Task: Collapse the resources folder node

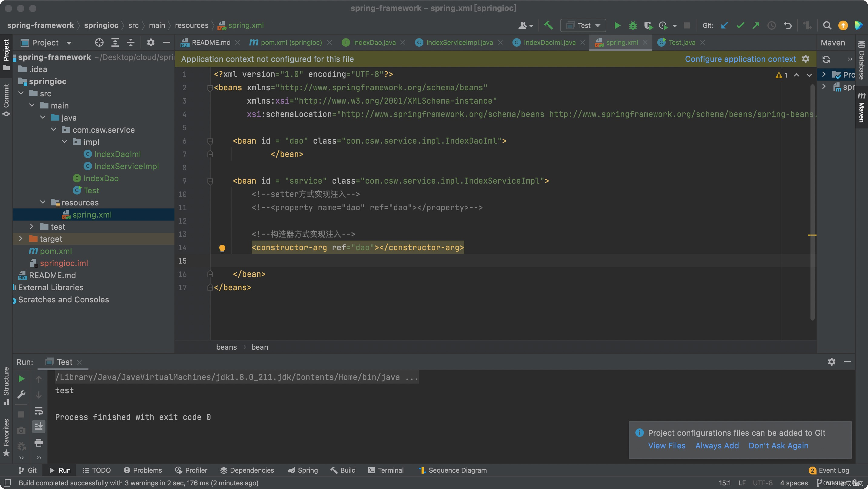Action: [x=43, y=202]
